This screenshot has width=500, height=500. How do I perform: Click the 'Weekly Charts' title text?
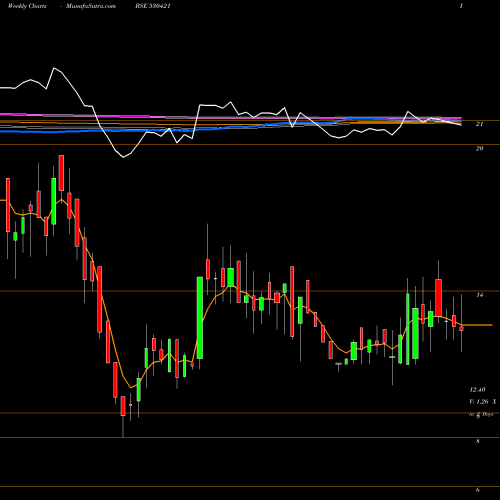(27, 6)
